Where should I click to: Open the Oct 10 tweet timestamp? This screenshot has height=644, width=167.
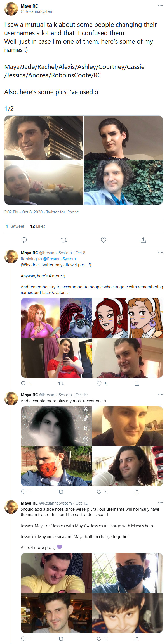coord(81,395)
